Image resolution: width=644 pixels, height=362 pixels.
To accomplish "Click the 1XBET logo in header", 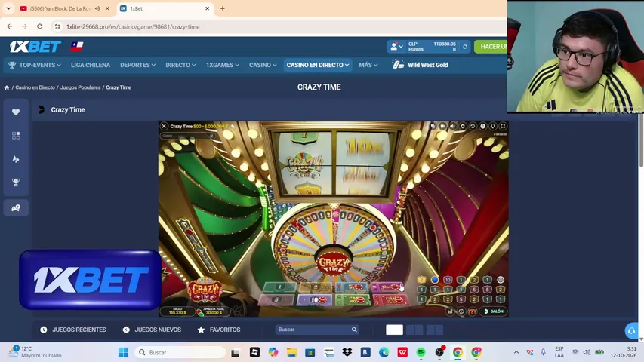I will click(35, 47).
